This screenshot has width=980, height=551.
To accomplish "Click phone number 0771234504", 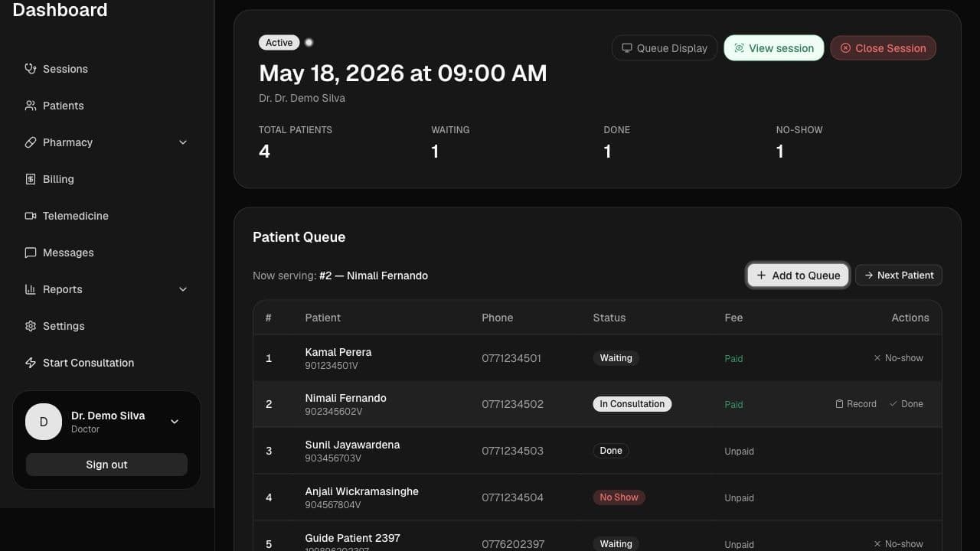I will (x=512, y=497).
